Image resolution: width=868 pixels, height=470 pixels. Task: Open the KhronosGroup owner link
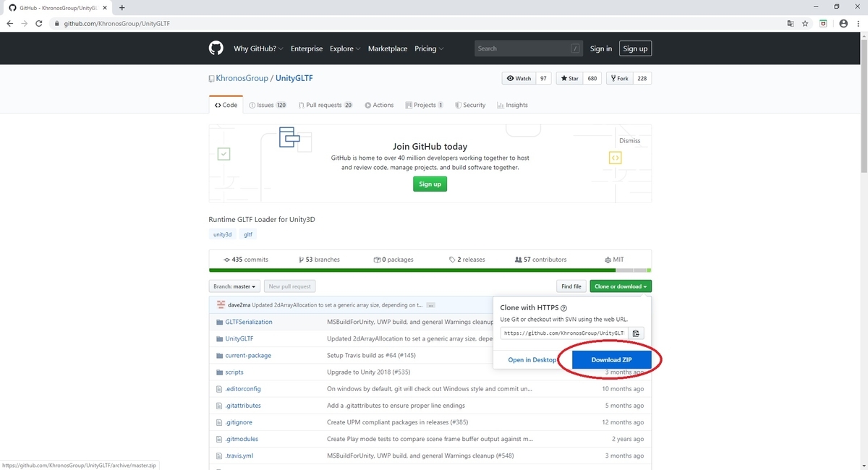click(x=242, y=78)
